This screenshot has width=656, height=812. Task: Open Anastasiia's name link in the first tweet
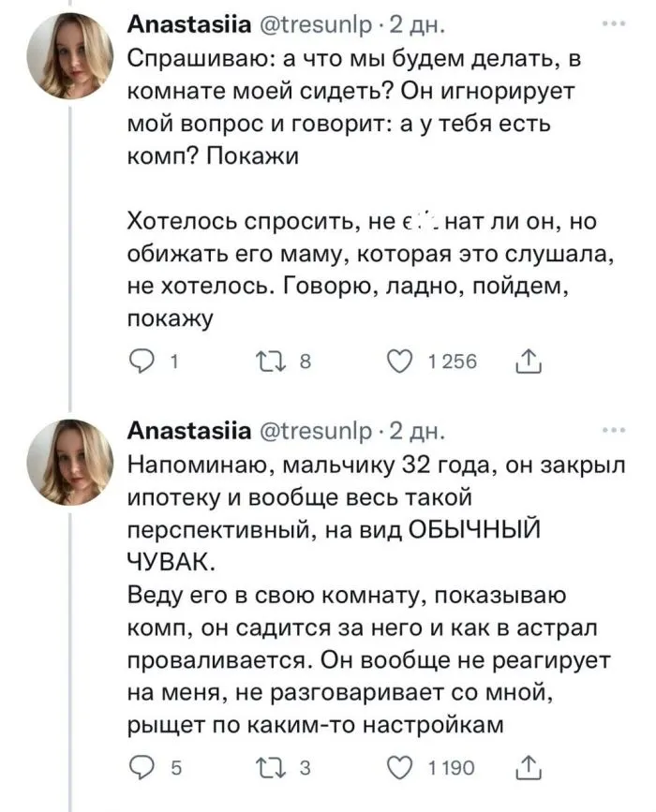coord(187,25)
